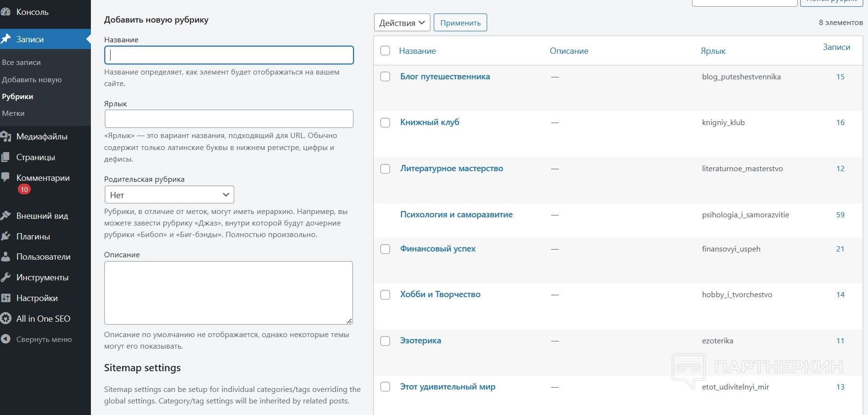
Task: Click the Media files icon in sidebar
Action: click(6, 137)
